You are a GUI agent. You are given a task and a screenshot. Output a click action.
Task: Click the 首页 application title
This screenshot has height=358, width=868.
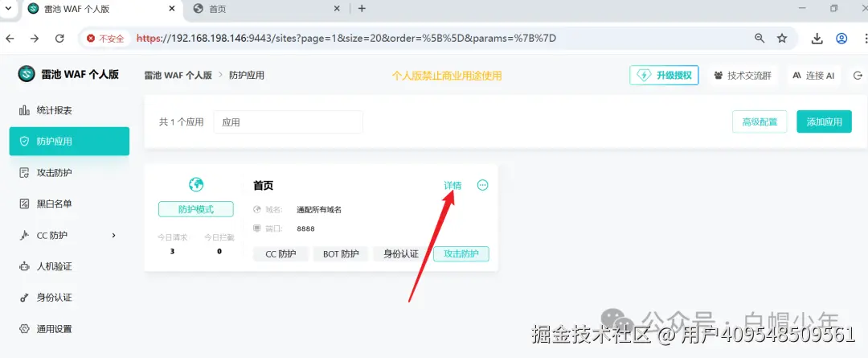point(264,186)
